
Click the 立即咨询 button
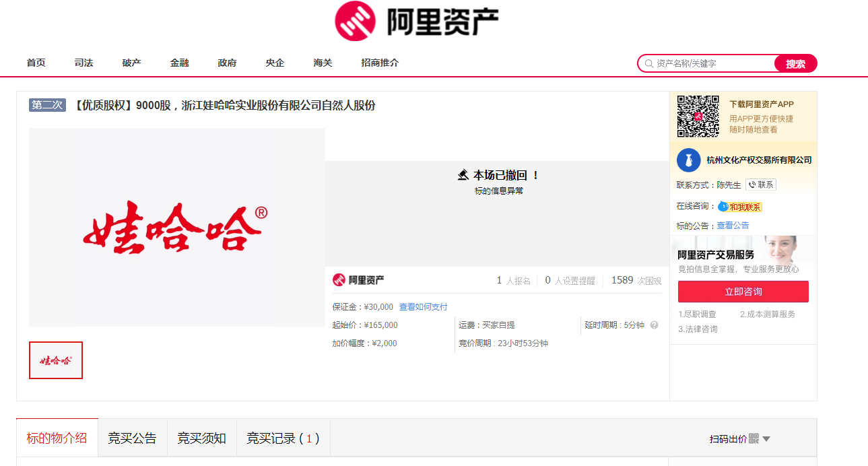743,292
